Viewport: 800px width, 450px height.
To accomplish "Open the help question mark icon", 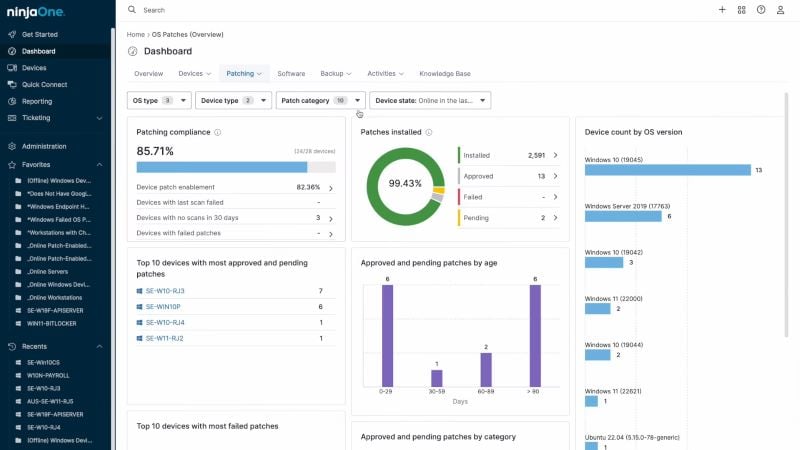I will (x=761, y=10).
